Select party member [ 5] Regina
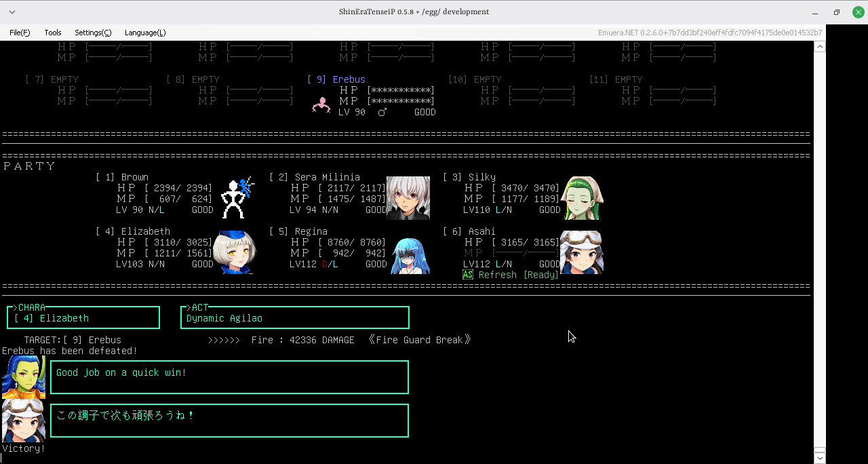 [x=299, y=231]
